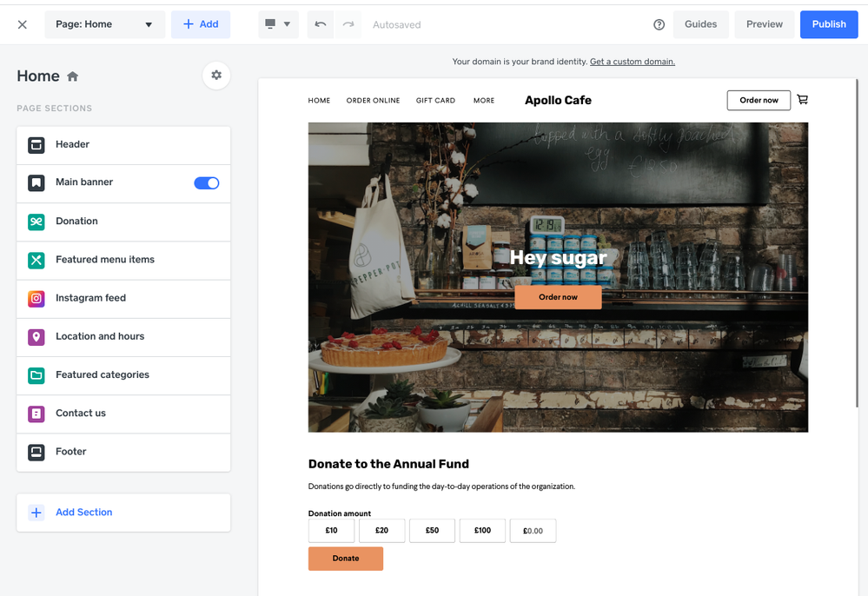Open the help question mark icon
Image resolution: width=868 pixels, height=596 pixels.
[x=659, y=24]
